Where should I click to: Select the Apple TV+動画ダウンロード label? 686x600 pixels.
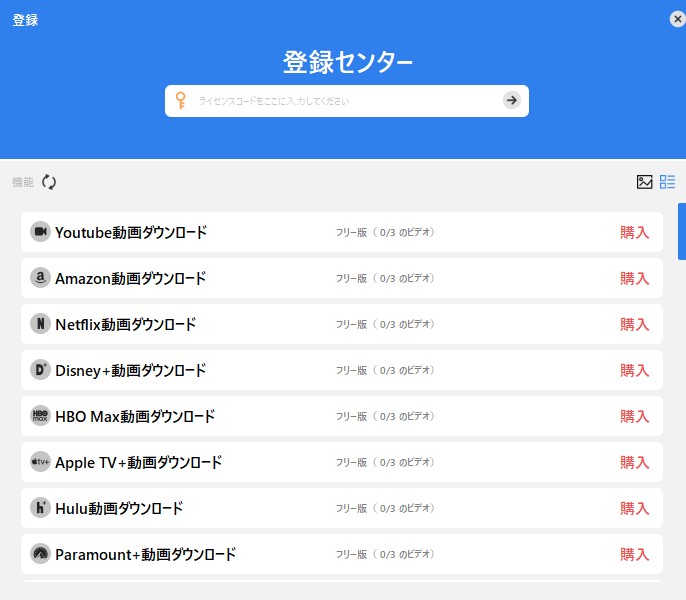(x=139, y=462)
